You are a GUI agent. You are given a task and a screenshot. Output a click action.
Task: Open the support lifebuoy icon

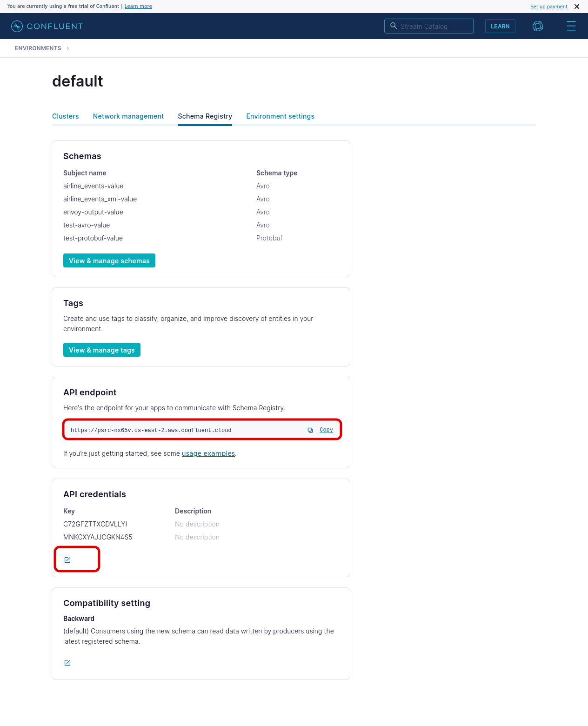[538, 26]
